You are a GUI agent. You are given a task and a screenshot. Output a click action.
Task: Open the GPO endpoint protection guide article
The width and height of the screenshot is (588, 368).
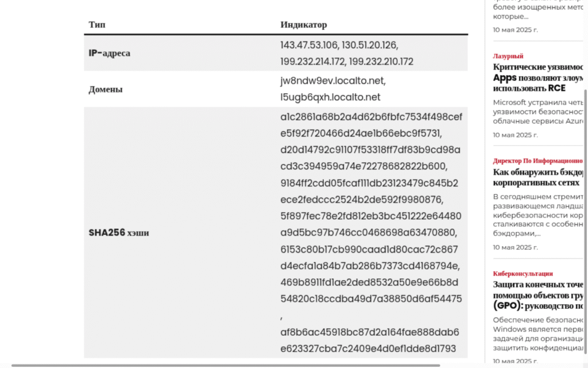click(x=537, y=295)
